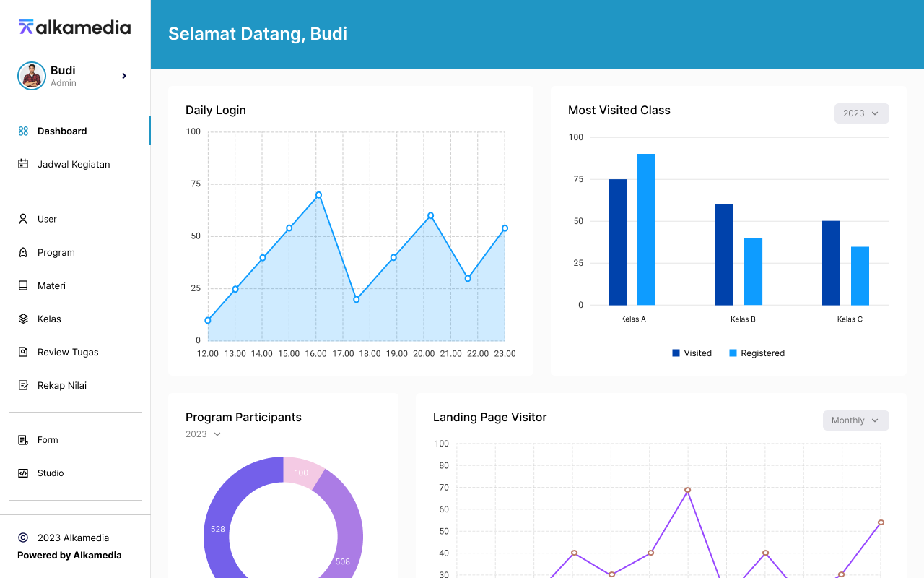Click the 16.00 peak point in Daily Login
The width and height of the screenshot is (924, 578).
[318, 195]
